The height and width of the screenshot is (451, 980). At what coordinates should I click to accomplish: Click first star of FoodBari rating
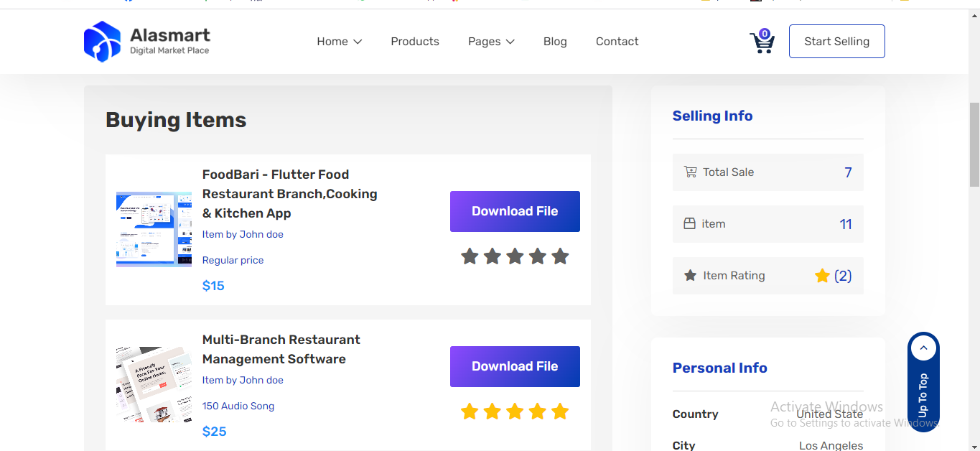point(470,256)
